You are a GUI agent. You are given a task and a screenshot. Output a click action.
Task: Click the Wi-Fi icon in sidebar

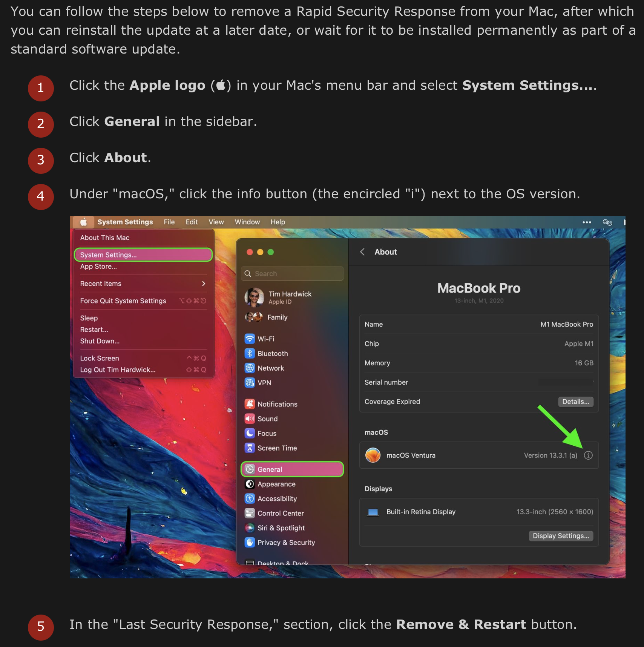tap(250, 339)
